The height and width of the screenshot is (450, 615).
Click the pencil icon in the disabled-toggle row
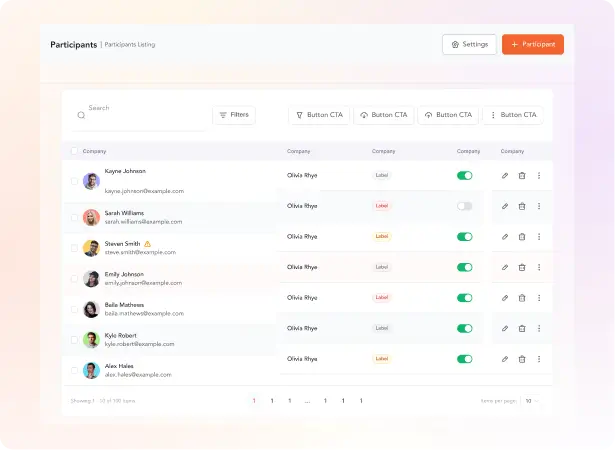click(x=505, y=206)
